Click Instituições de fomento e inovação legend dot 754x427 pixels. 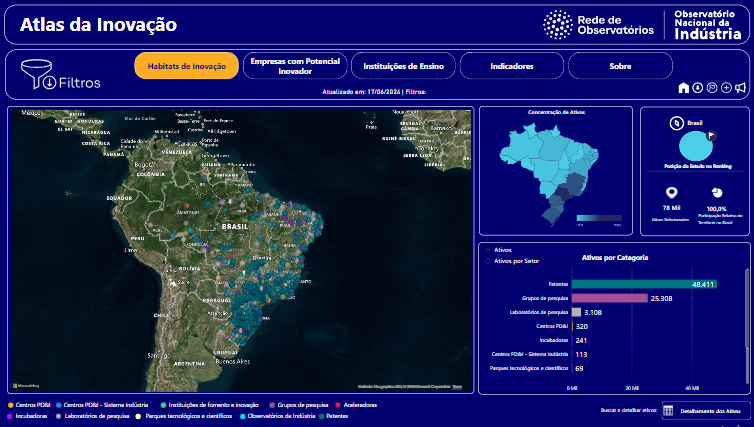click(163, 405)
